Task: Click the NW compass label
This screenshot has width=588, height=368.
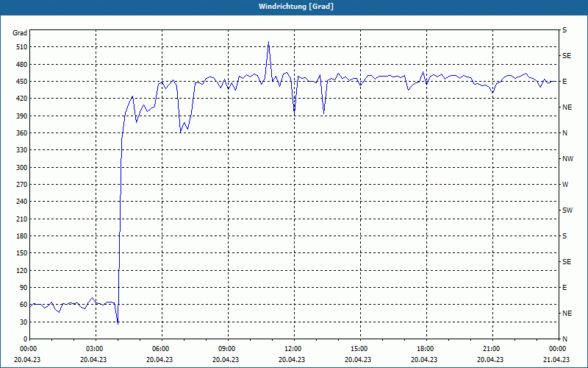Action: [567, 159]
